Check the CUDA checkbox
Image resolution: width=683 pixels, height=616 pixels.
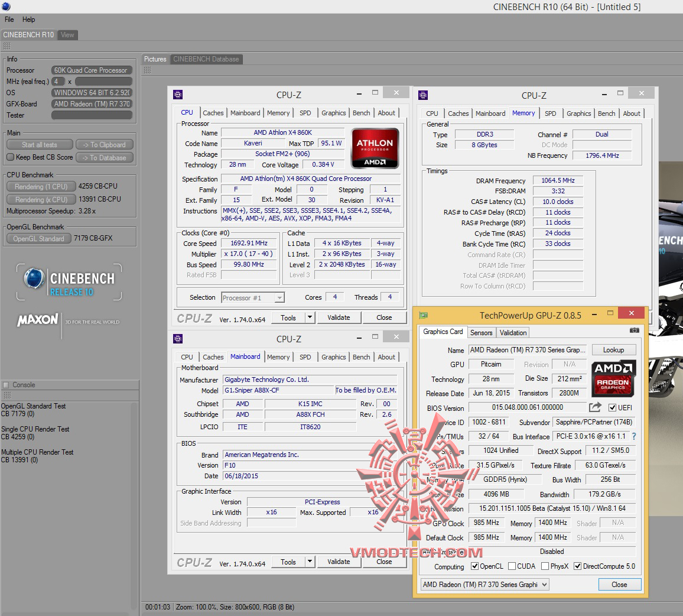click(x=512, y=566)
